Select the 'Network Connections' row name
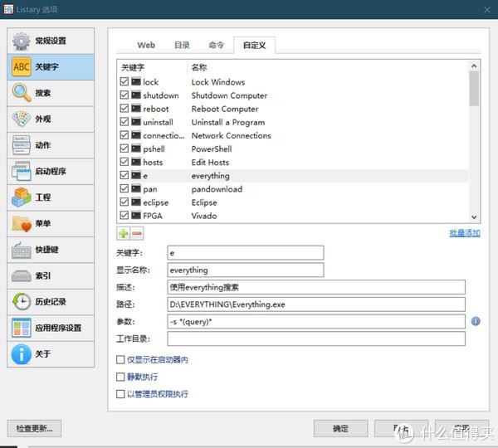This screenshot has width=498, height=448. tap(232, 135)
